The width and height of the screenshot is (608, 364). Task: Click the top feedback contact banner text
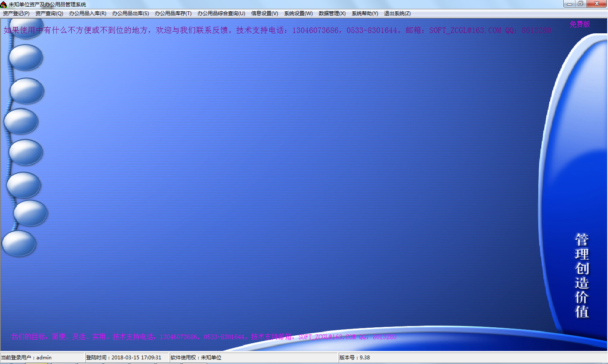coord(277,30)
